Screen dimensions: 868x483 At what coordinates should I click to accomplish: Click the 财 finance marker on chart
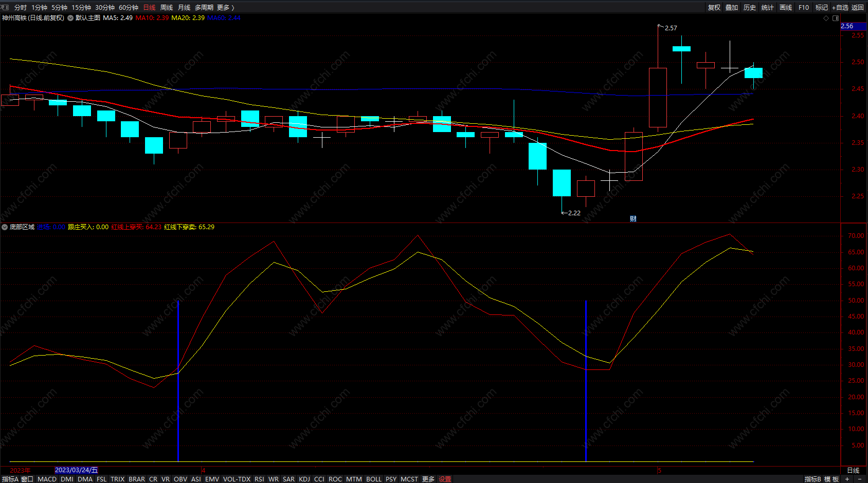point(633,219)
